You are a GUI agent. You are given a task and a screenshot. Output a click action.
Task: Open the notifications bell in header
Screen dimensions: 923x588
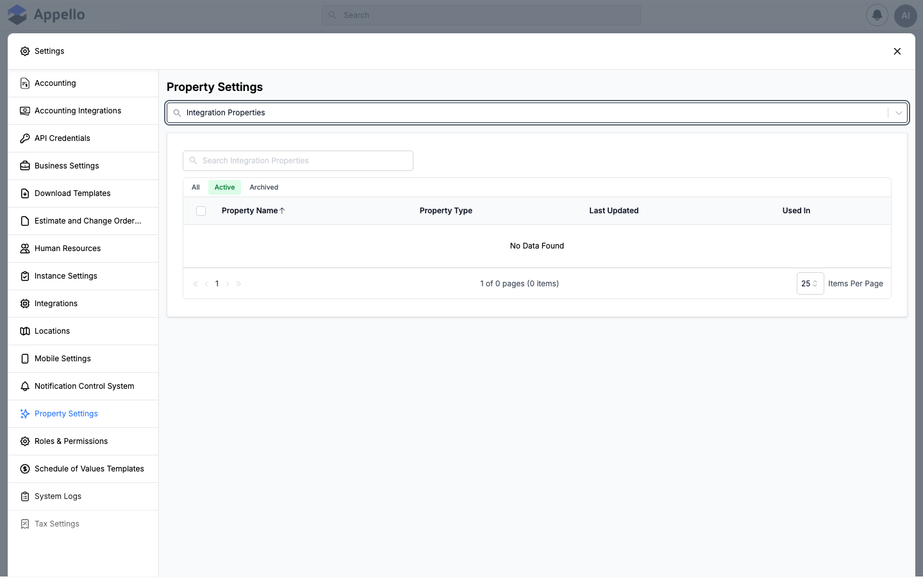click(877, 15)
